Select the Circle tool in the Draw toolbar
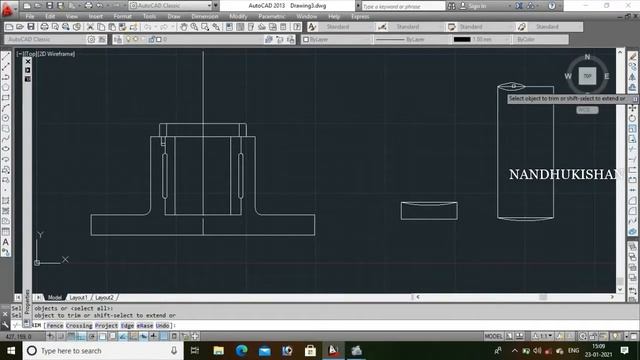 click(6, 118)
